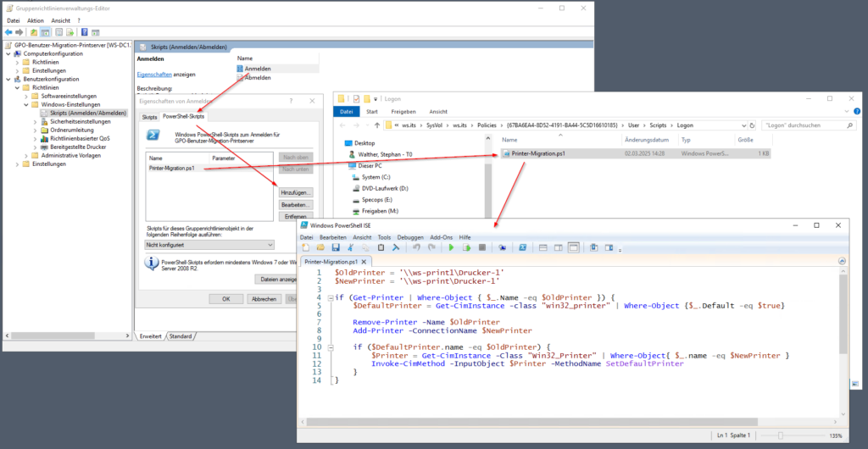The image size is (868, 449).
Task: Collapse the Benutzerkonfiguration tree node
Action: point(8,79)
